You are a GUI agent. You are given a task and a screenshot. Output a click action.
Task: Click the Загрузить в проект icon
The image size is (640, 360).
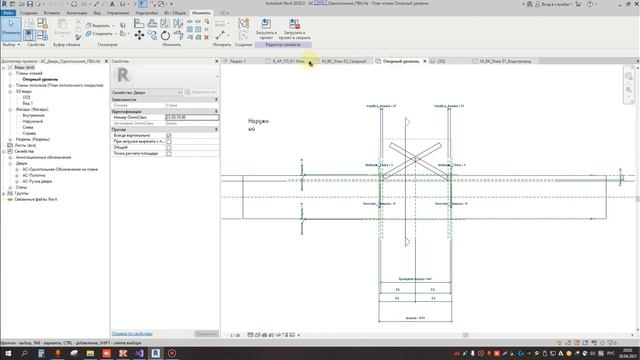(266, 24)
